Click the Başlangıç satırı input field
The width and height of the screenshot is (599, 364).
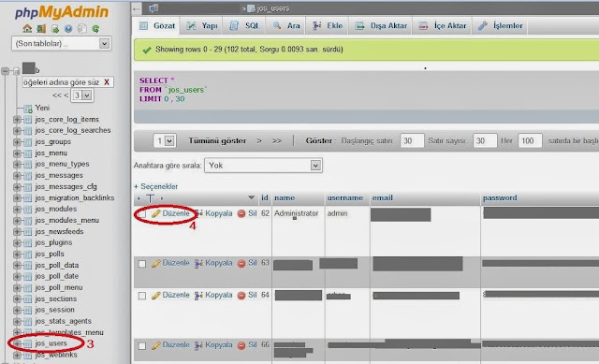tap(412, 141)
